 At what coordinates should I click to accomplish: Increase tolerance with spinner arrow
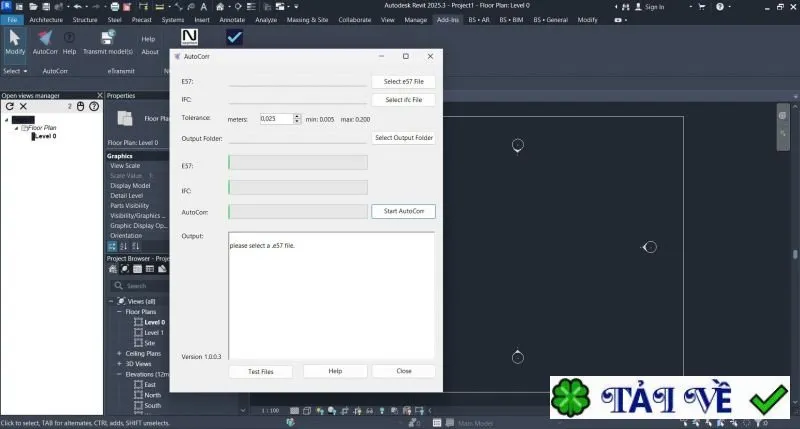(x=297, y=116)
